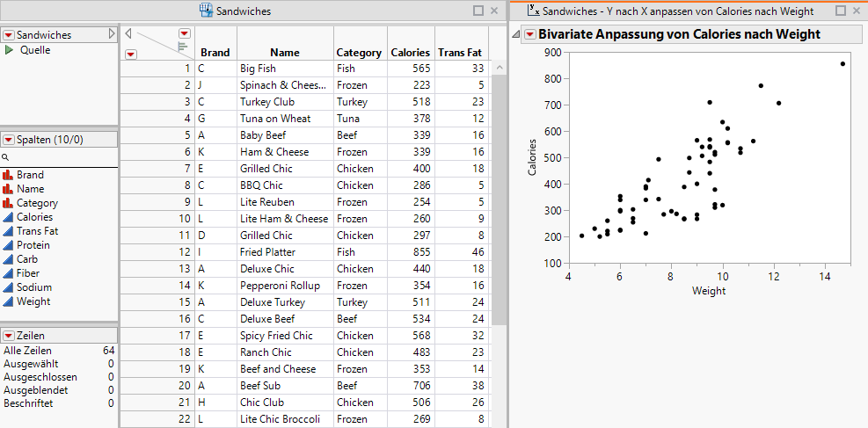Viewport: 868px width, 428px height.
Task: Click the Sandwiches data table tab title
Action: [x=244, y=11]
